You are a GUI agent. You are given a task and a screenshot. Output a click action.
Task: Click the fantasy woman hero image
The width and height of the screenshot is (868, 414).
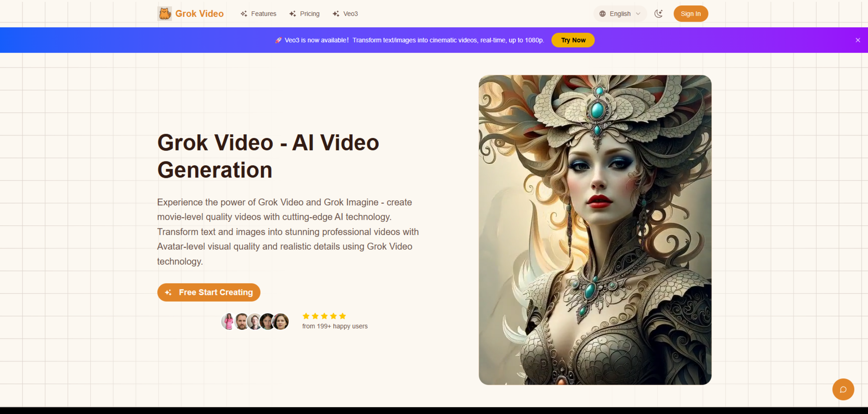595,230
